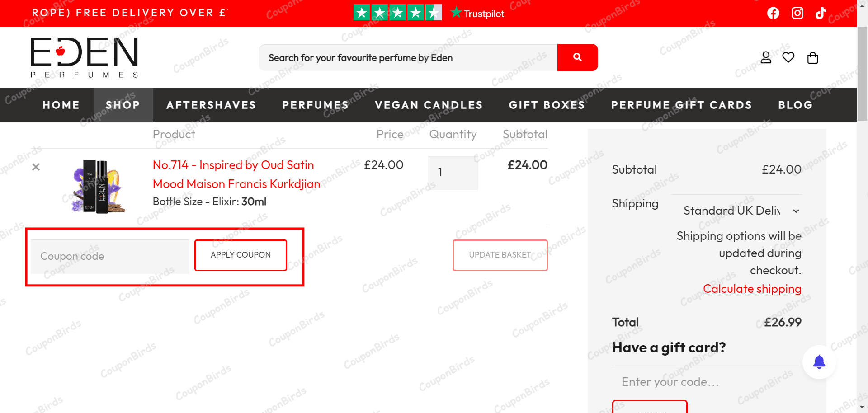The image size is (868, 413).
Task: Open the account profile icon
Action: pyautogui.click(x=765, y=57)
